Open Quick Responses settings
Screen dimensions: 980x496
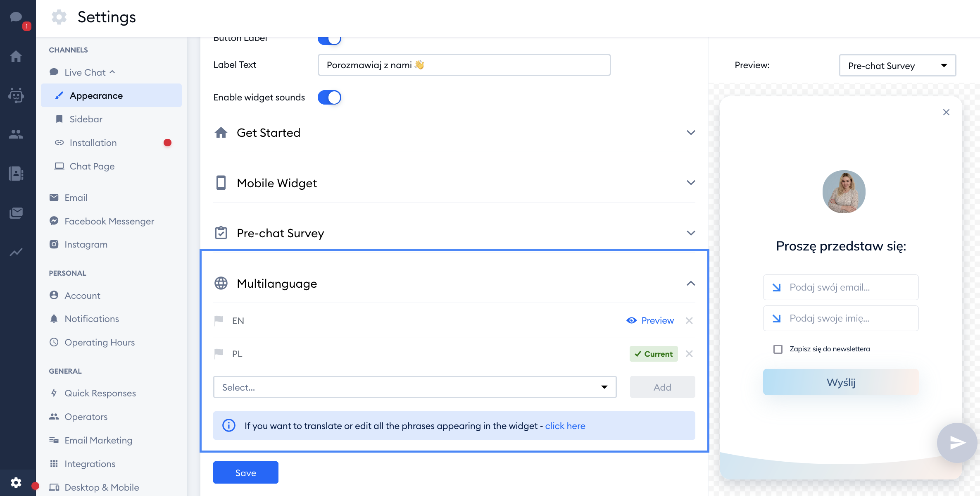coord(100,393)
